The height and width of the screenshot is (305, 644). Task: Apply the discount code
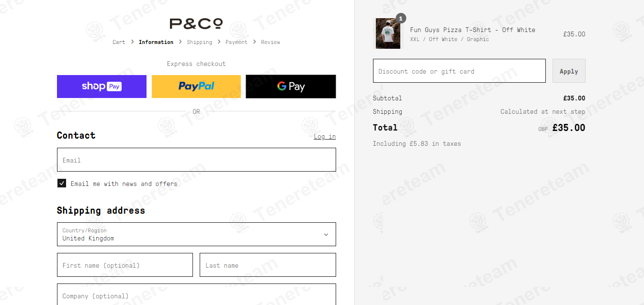569,71
